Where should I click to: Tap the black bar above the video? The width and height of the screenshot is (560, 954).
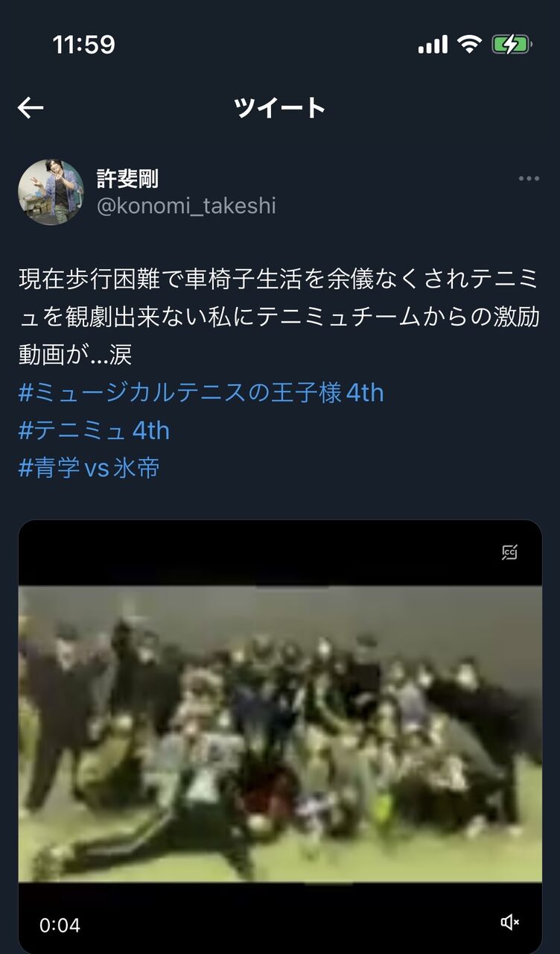pyautogui.click(x=280, y=554)
